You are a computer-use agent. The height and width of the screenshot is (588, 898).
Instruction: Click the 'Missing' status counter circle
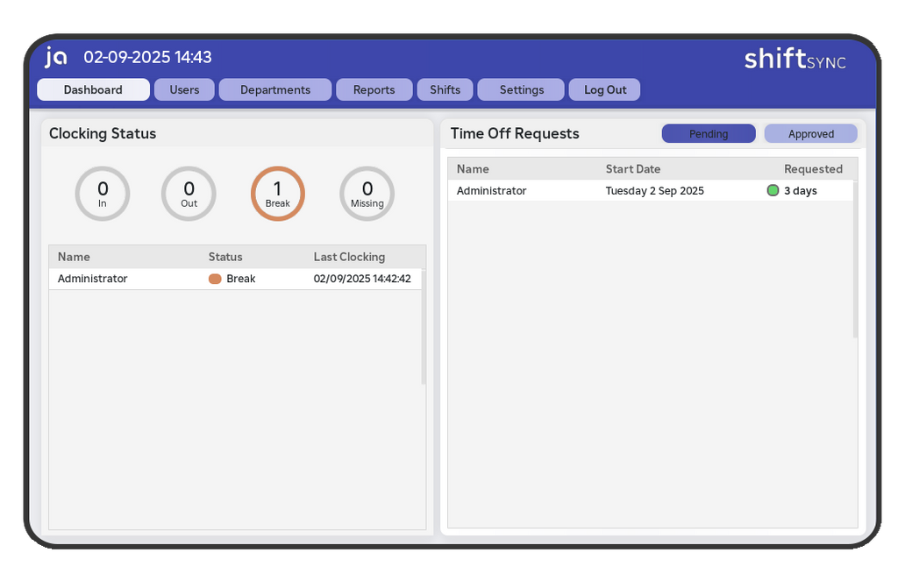point(367,194)
